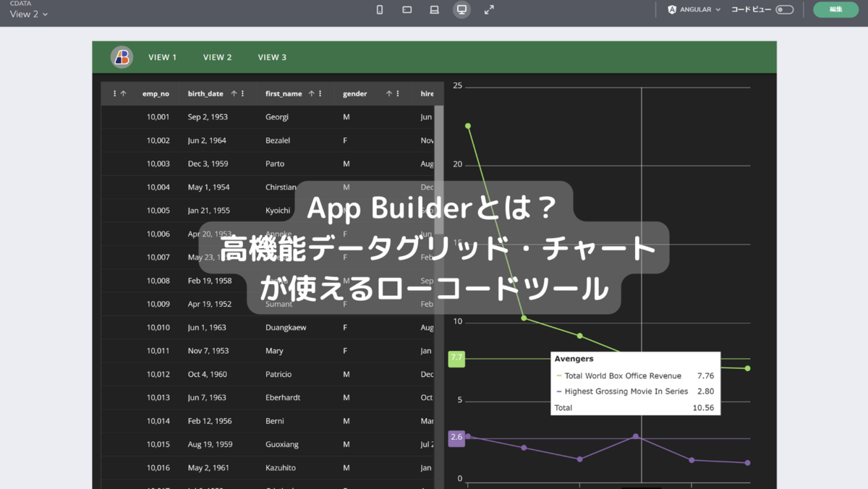Open the emp_no column options menu
Viewport: 868px width, 489px height.
(x=114, y=93)
